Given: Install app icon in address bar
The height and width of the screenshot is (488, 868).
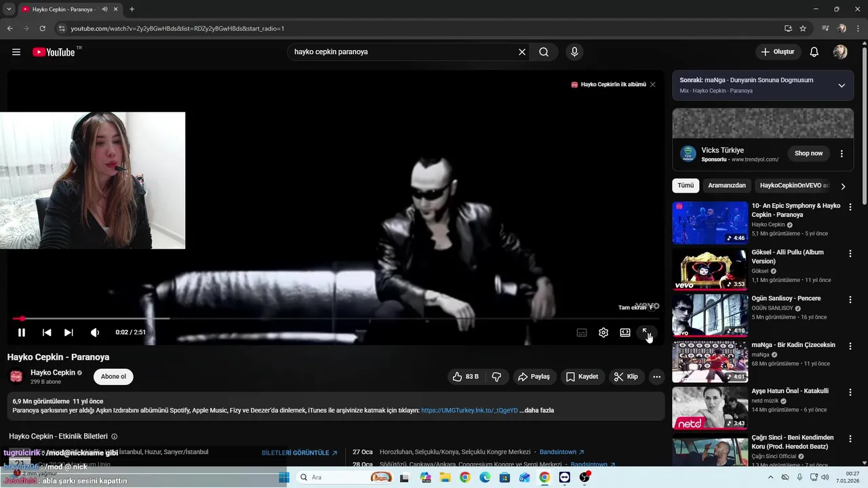Looking at the screenshot, I should point(788,28).
